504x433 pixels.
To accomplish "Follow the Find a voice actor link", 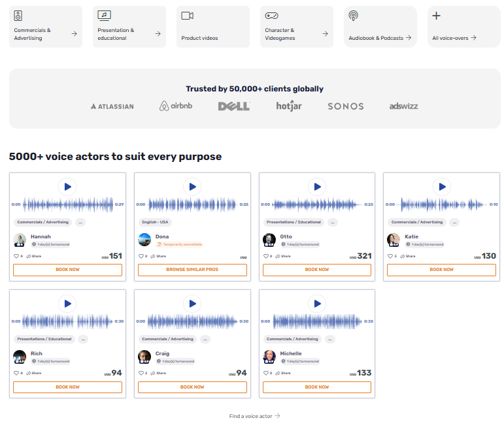I will click(254, 416).
